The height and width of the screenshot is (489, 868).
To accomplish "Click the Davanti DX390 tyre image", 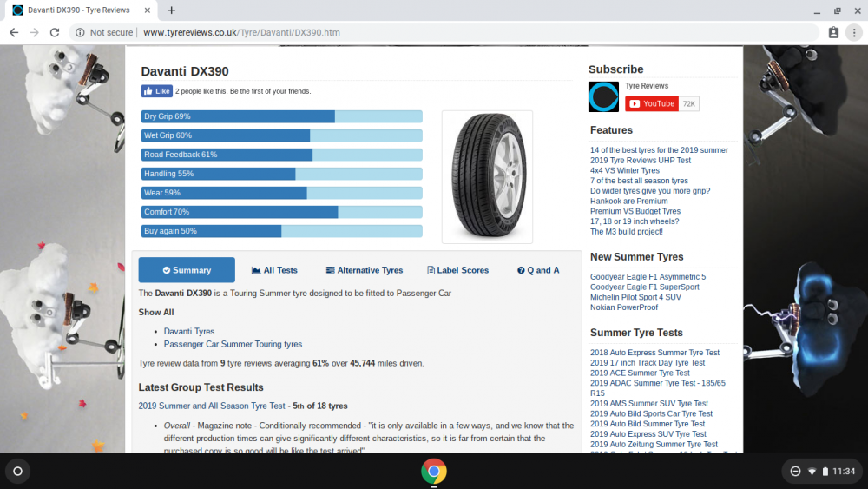I will (487, 176).
